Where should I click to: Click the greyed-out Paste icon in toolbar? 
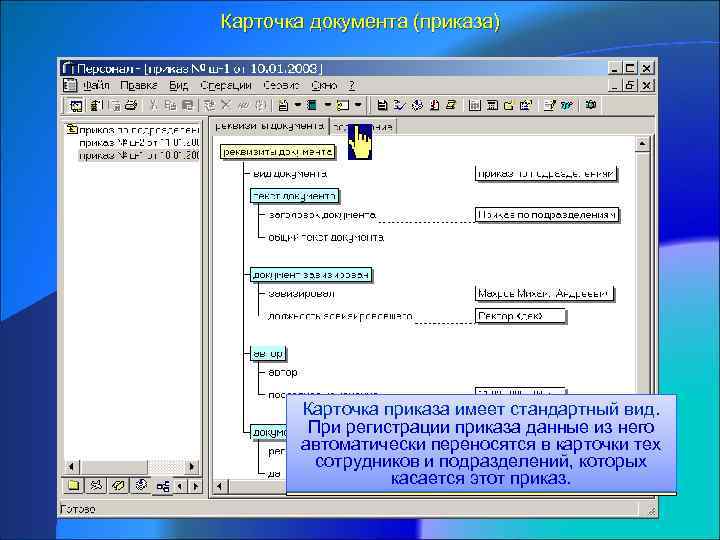[x=187, y=106]
